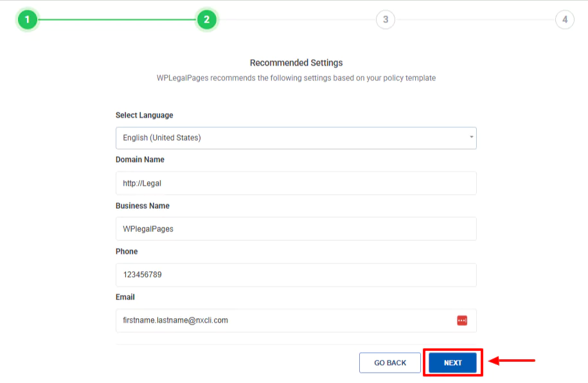Click the Business Name input showing WPlegalPages
The height and width of the screenshot is (383, 588).
pos(296,228)
